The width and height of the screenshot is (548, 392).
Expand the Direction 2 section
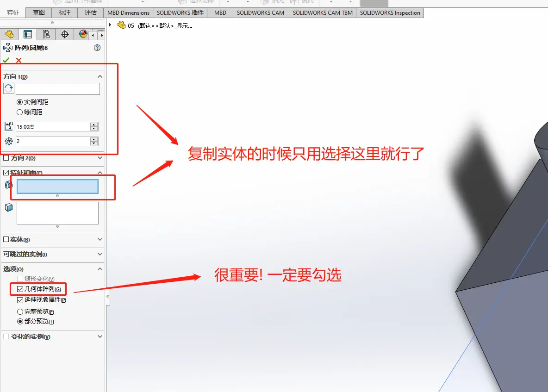pos(100,158)
